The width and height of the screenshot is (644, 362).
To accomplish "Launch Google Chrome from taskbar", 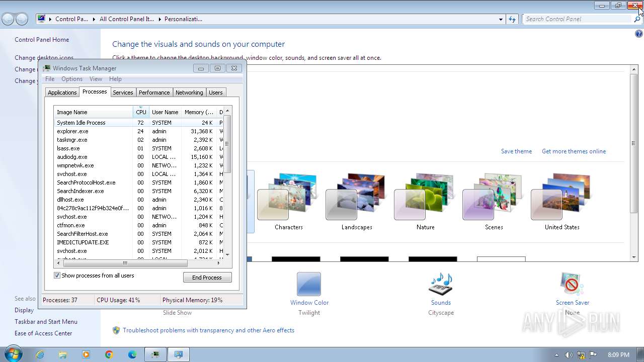I will point(109,354).
